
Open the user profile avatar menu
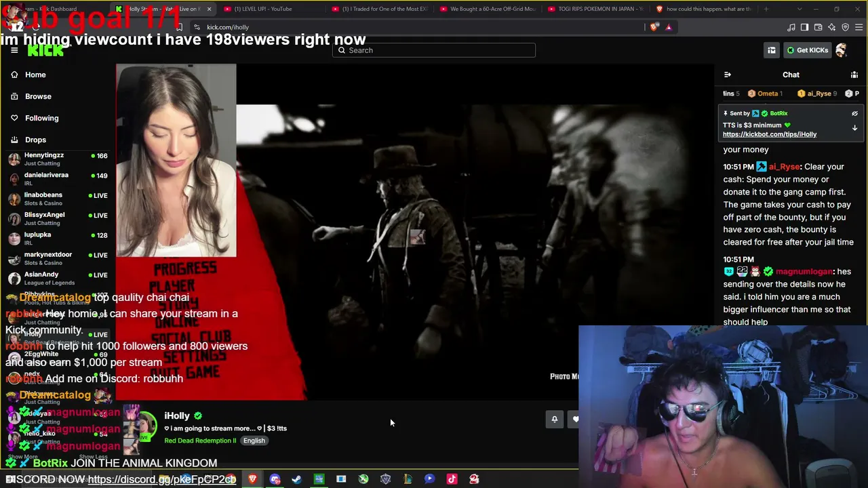click(842, 50)
